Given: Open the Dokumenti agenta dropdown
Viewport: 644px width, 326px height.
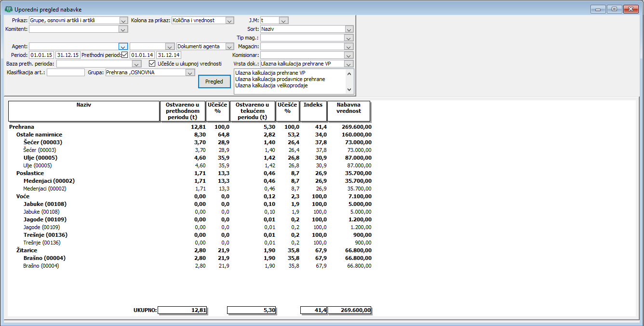Looking at the screenshot, I should [229, 46].
